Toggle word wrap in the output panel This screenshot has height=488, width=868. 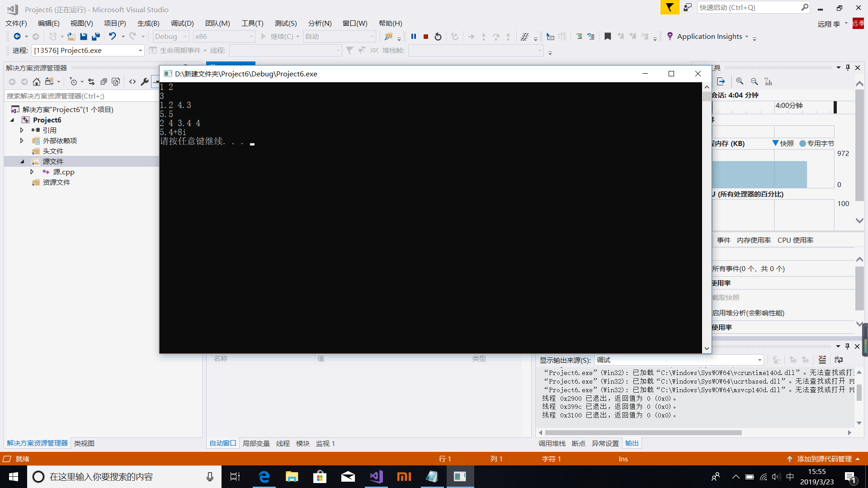pyautogui.click(x=839, y=360)
